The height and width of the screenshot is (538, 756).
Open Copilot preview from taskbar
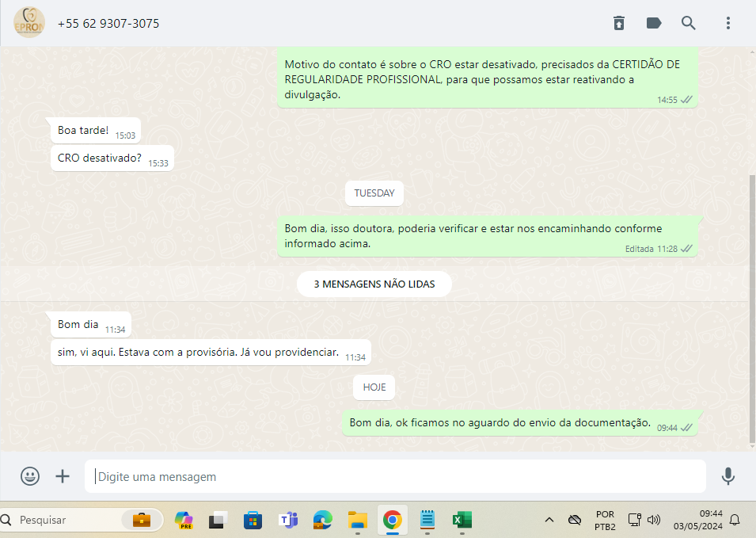[184, 520]
